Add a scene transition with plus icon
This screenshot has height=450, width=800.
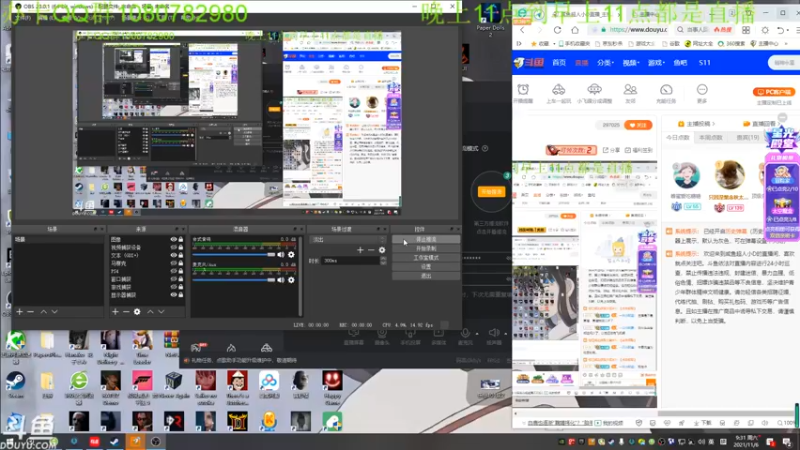(x=360, y=250)
